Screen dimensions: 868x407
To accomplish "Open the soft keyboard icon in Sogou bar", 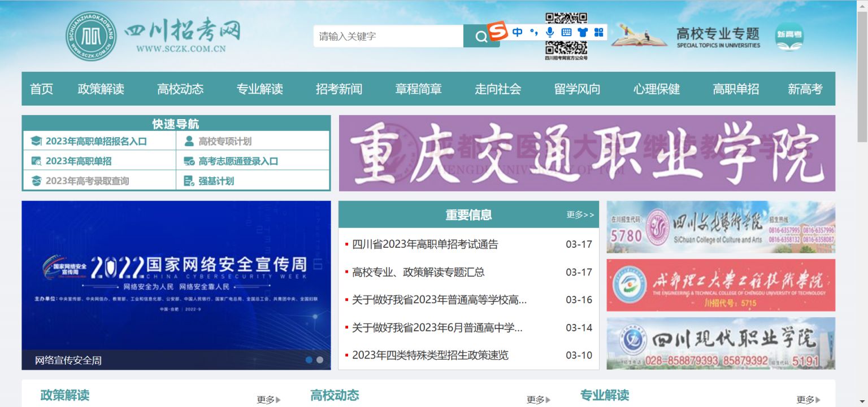I will (566, 32).
